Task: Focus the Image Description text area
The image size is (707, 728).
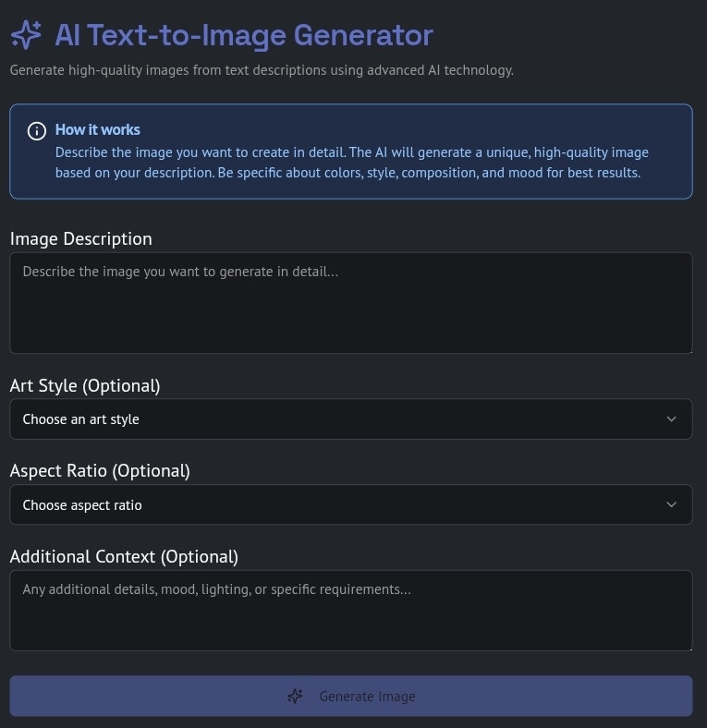Action: (350, 303)
